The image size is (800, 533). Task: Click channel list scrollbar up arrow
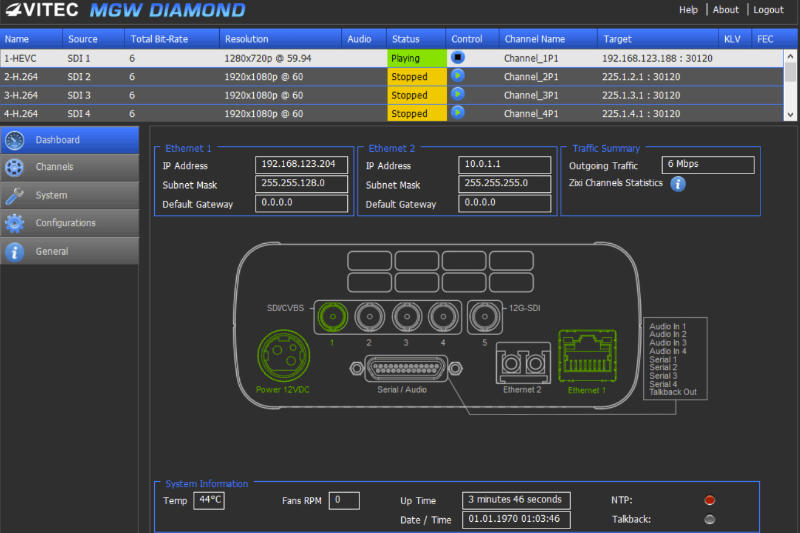790,56
